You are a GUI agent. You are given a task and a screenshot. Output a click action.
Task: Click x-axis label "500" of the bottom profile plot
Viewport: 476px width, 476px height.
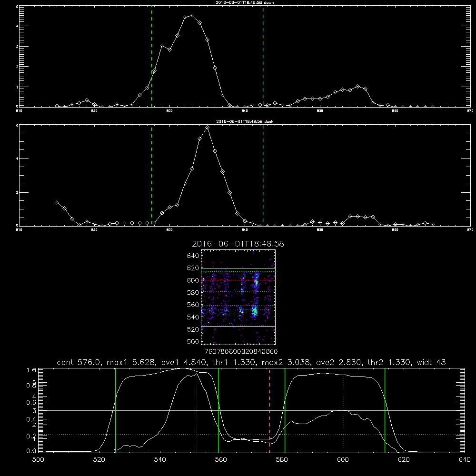click(x=38, y=460)
